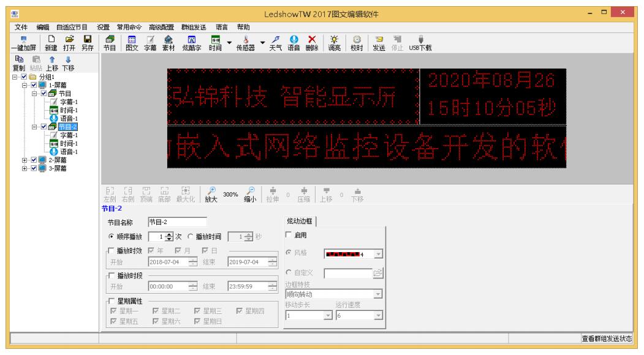The width and height of the screenshot is (644, 355).
Task: Select 时间-1 under 节目-2
Action: [69, 144]
